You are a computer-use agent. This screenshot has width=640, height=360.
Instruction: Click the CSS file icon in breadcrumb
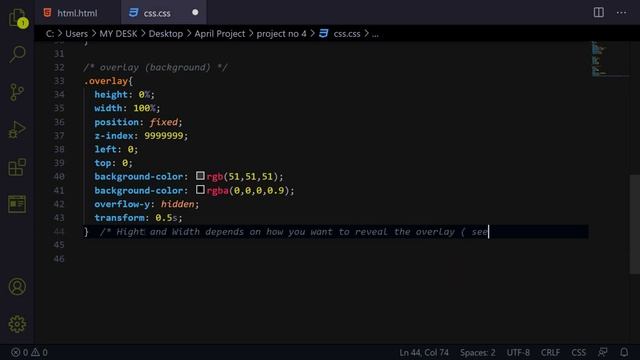pyautogui.click(x=324, y=33)
